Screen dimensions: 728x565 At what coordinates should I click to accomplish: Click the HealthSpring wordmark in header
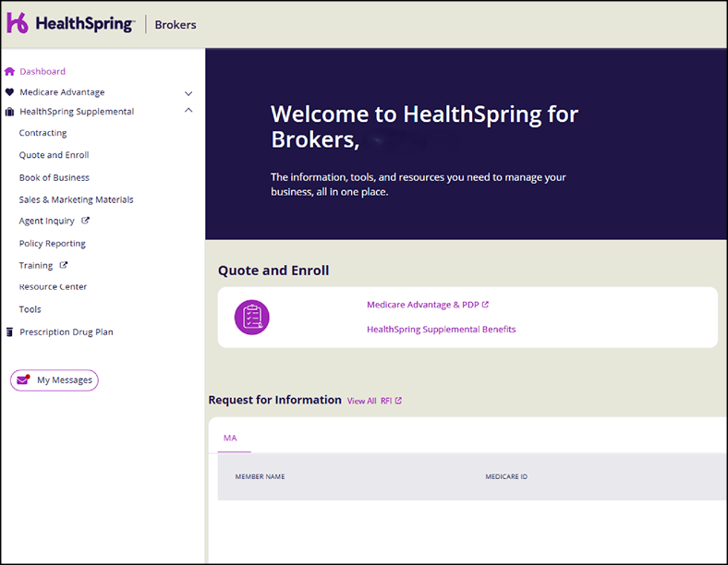[85, 24]
